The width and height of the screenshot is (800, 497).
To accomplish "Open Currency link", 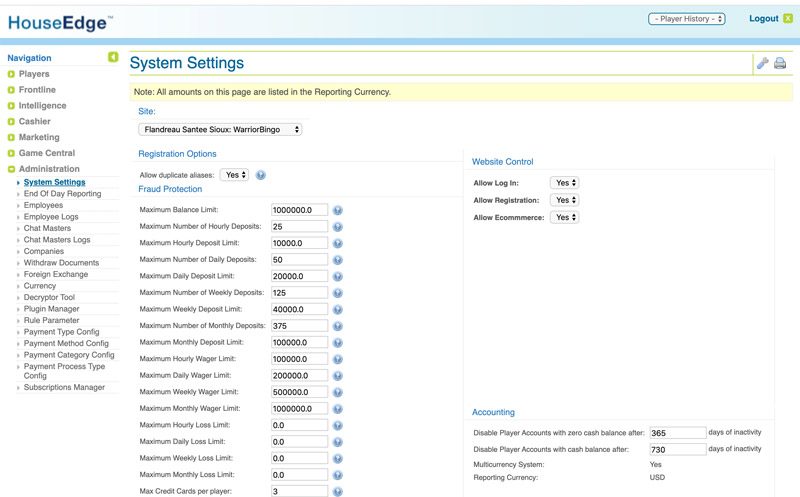I will coord(40,286).
